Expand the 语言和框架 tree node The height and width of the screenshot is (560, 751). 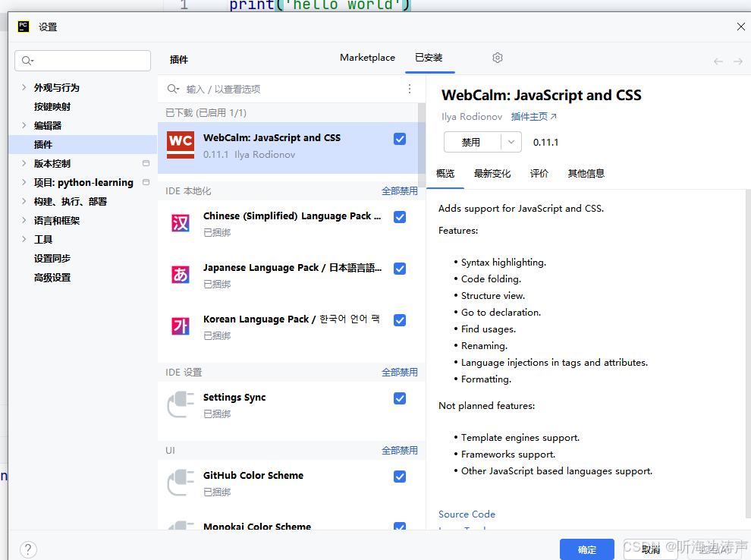click(24, 220)
